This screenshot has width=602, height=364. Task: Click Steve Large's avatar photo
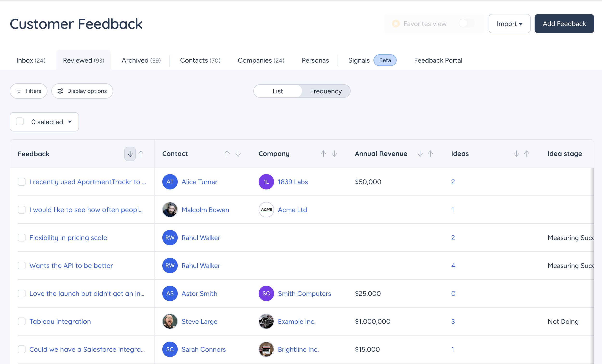pos(170,321)
